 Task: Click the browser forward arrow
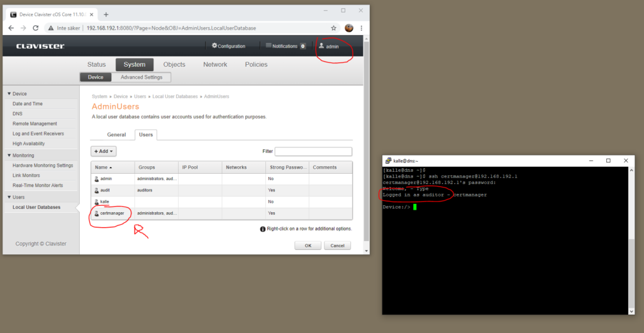(23, 28)
